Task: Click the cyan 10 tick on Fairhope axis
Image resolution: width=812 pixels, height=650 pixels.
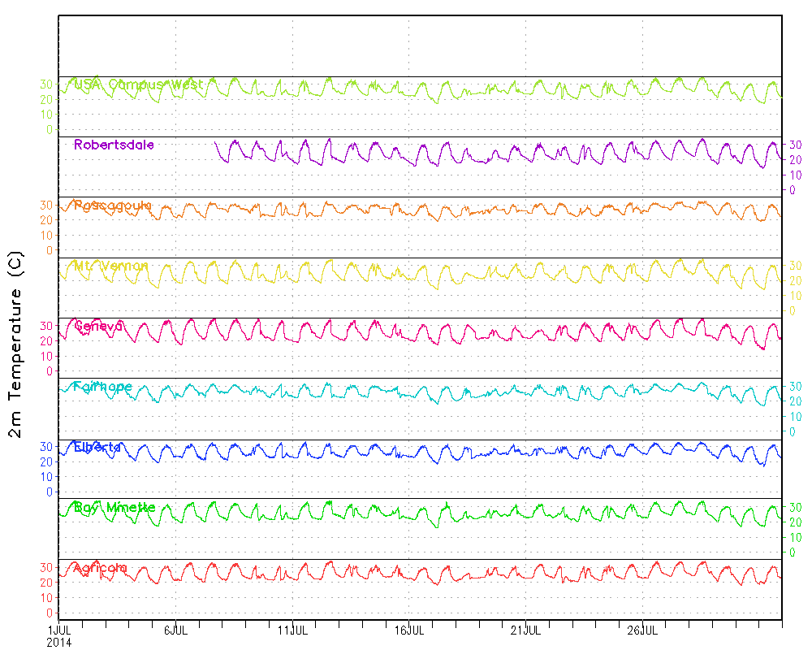Action: pos(796,417)
